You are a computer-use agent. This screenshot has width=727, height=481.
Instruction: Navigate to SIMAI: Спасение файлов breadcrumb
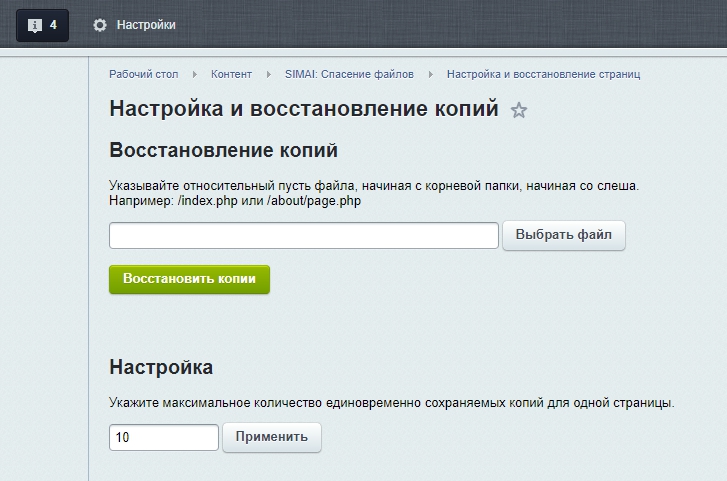point(349,74)
